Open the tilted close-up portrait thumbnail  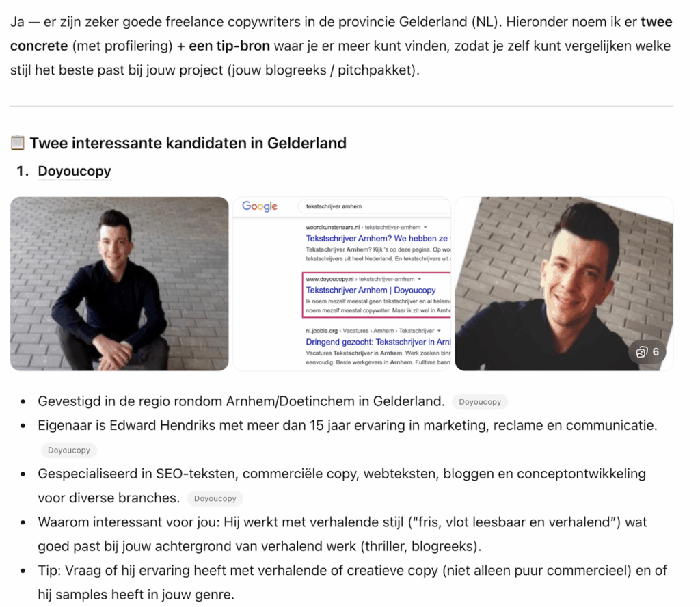[x=564, y=284]
